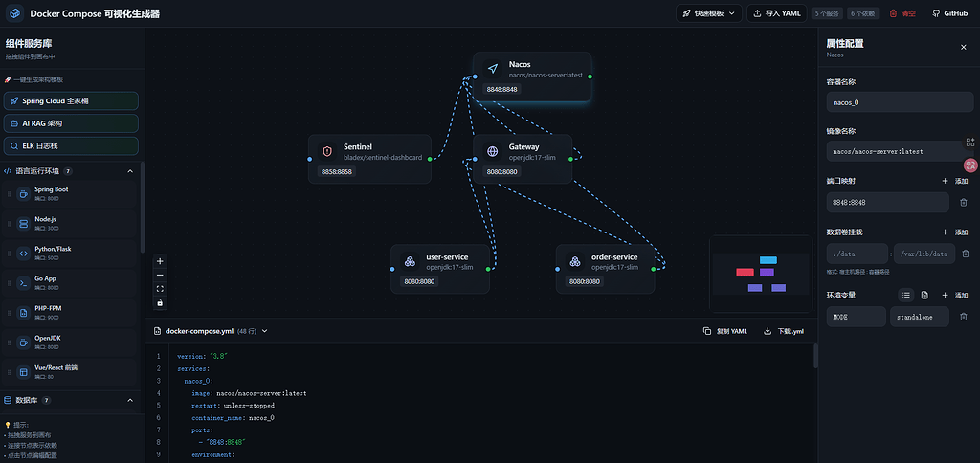
Task: Click the Sentinel 8858:8858 port badge
Action: click(337, 172)
